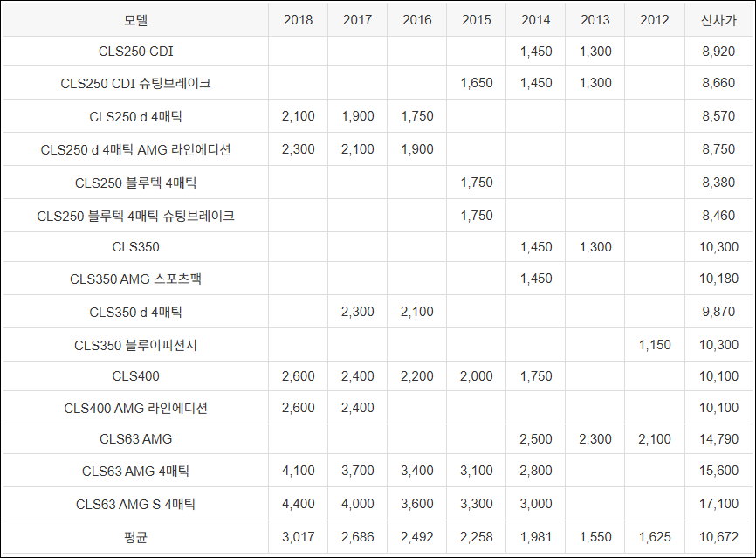Select the 1,550 average for 2013
This screenshot has width=756, height=558.
595,537
